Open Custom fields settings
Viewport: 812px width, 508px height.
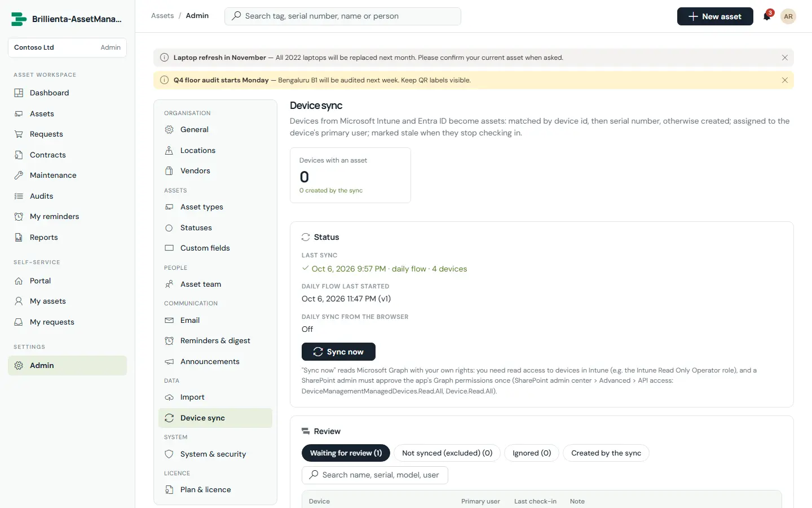click(215, 248)
